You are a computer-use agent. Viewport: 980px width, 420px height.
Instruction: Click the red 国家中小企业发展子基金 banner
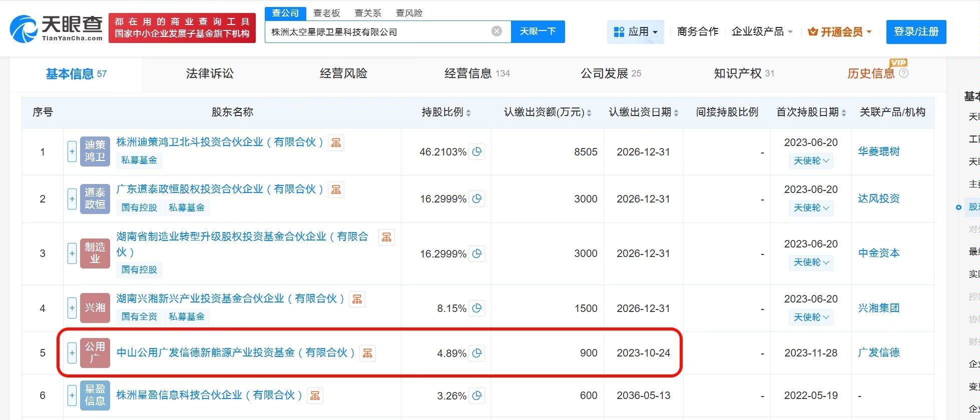[x=182, y=27]
